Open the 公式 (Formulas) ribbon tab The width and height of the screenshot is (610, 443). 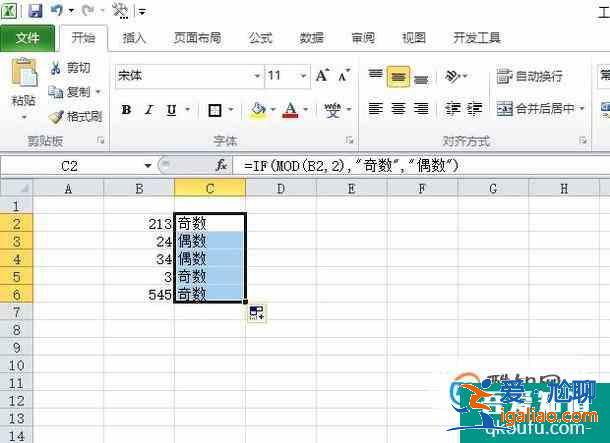click(x=260, y=38)
